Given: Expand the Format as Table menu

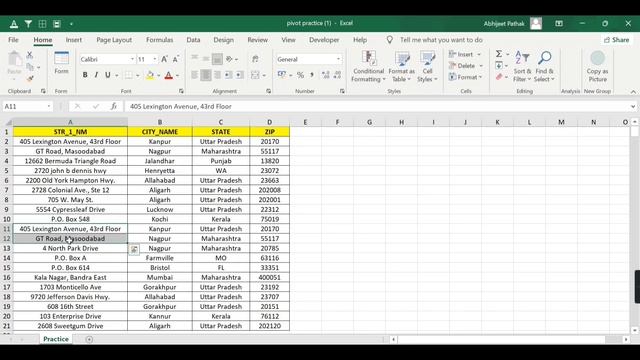Looking at the screenshot, I should (x=402, y=67).
